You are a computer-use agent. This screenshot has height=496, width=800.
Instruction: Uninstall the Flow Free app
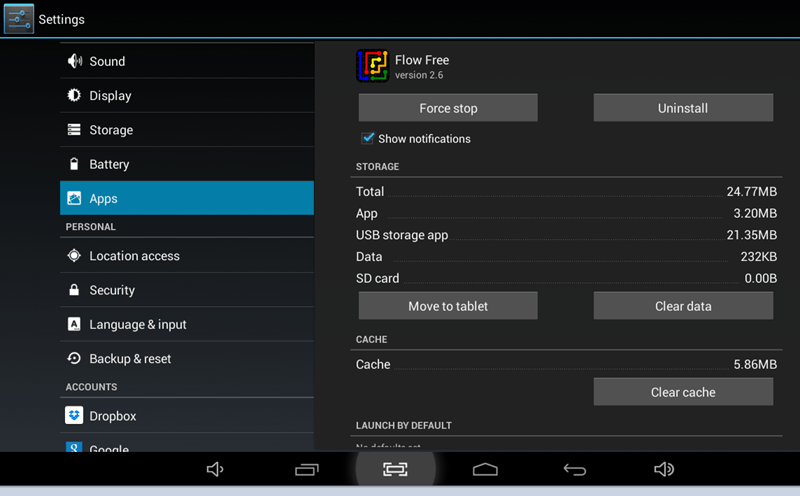click(x=683, y=108)
